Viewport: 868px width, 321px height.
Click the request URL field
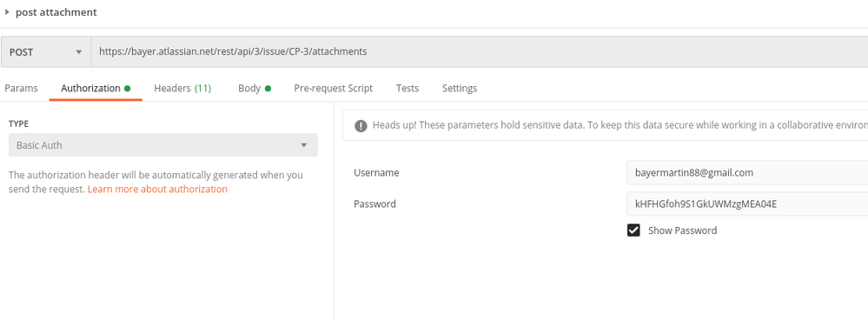[480, 51]
